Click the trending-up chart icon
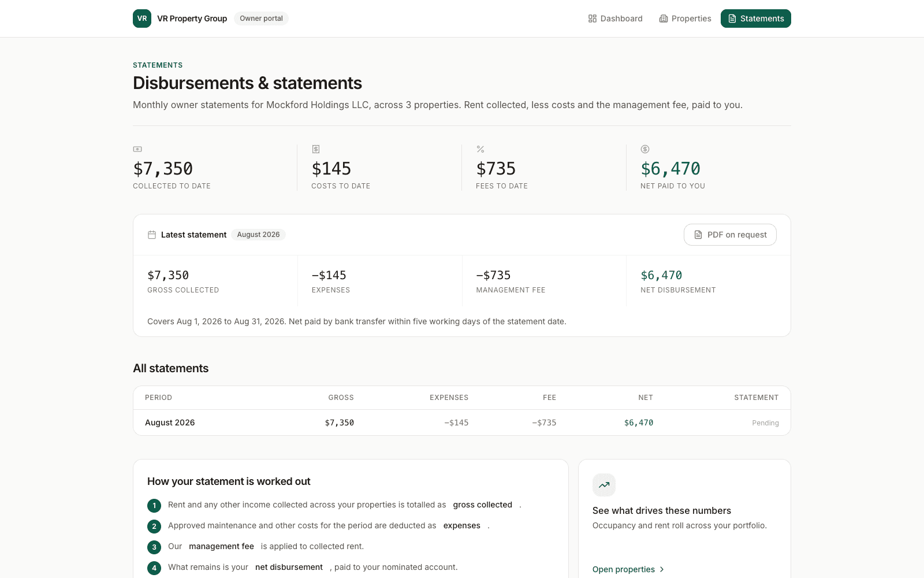The image size is (924, 578). 604,485
